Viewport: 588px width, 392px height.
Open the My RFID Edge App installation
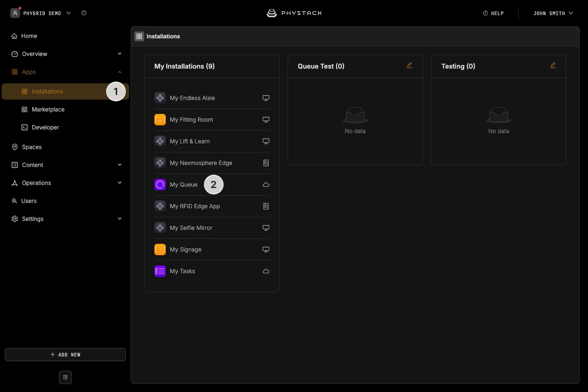click(x=212, y=206)
